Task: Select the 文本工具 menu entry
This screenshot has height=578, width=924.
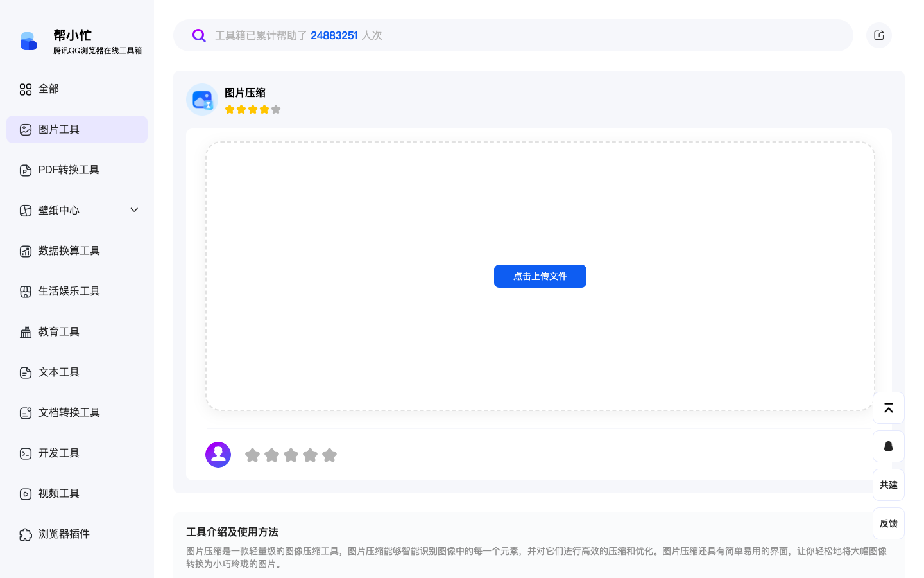Action: [x=58, y=372]
